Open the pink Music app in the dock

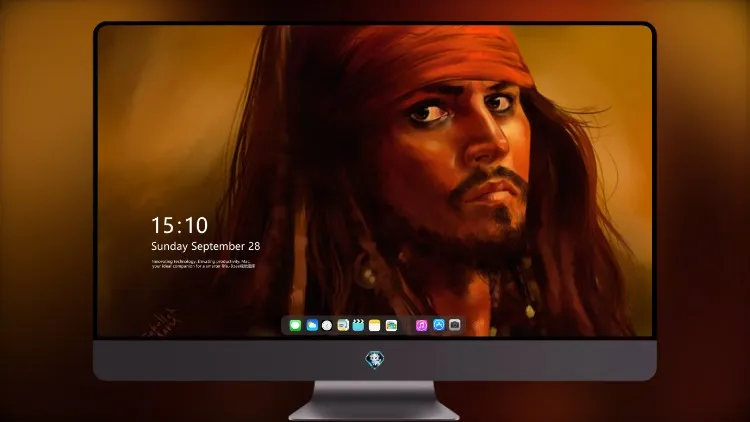[x=421, y=325]
